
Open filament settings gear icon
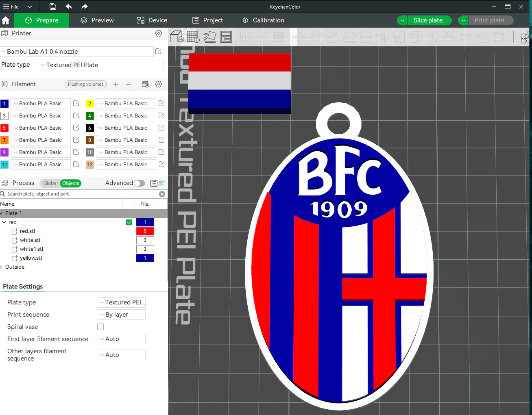click(x=159, y=84)
